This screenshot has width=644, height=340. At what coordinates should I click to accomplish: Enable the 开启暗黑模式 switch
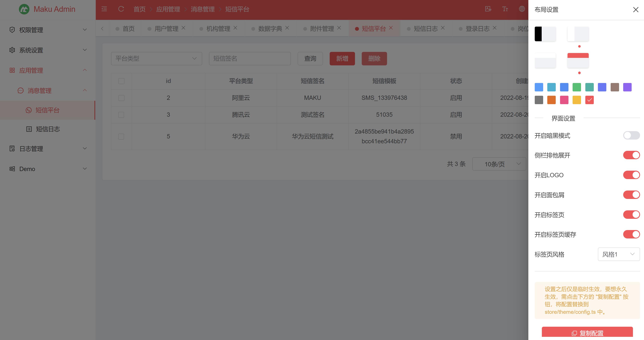pos(631,136)
